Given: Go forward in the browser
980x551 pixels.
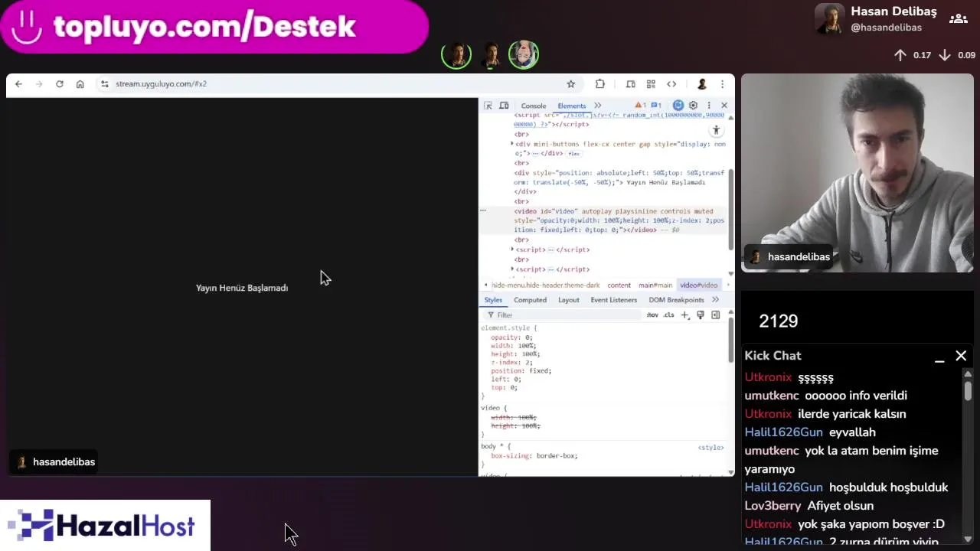Looking at the screenshot, I should 39,84.
